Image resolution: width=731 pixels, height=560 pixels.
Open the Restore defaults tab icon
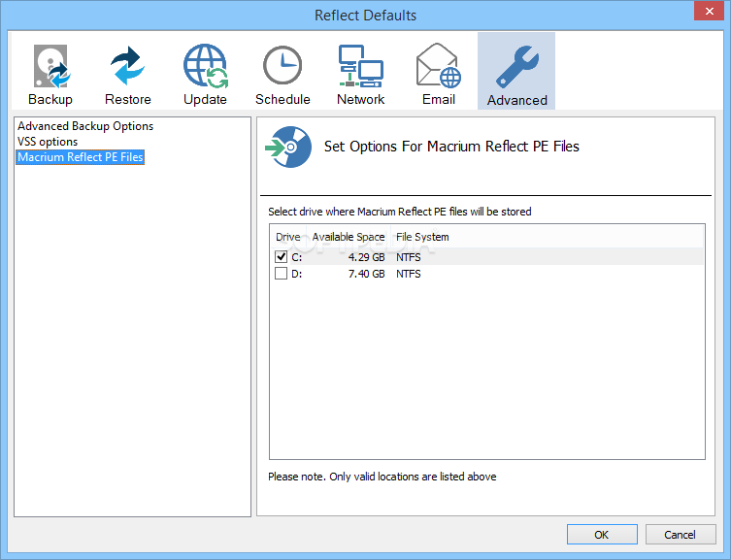pos(128,66)
